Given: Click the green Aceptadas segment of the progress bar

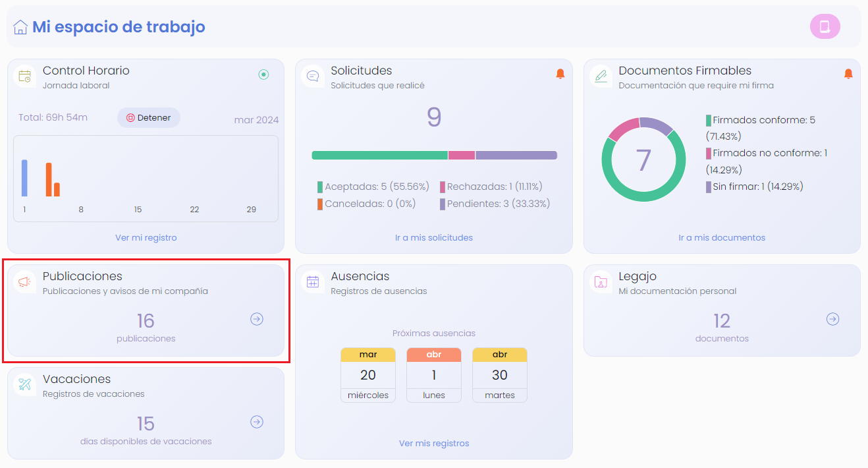Looking at the screenshot, I should (379, 156).
